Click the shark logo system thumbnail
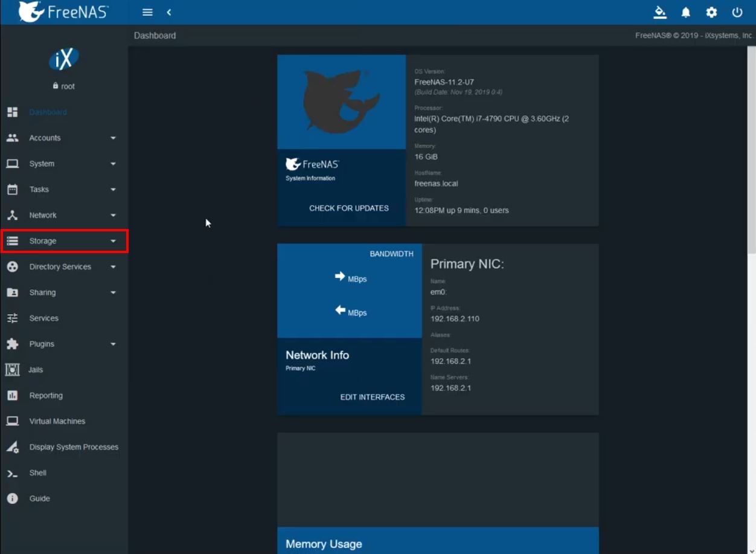The height and width of the screenshot is (554, 756). pyautogui.click(x=342, y=101)
